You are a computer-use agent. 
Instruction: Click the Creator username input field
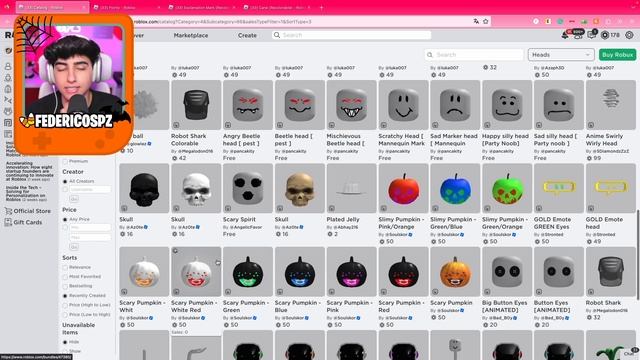[90, 189]
